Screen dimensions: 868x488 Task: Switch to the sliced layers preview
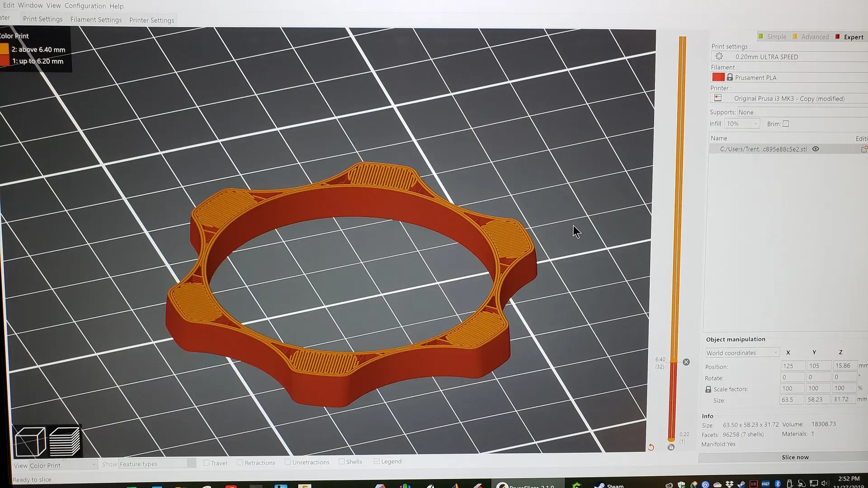tap(65, 441)
